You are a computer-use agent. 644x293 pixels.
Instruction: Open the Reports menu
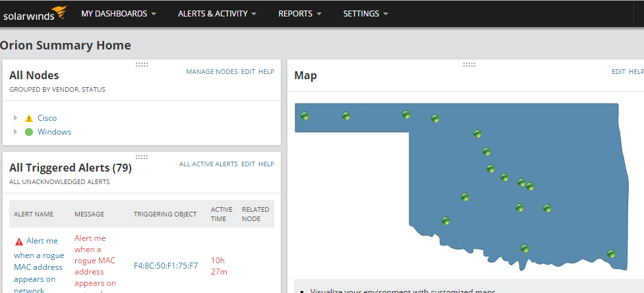300,14
